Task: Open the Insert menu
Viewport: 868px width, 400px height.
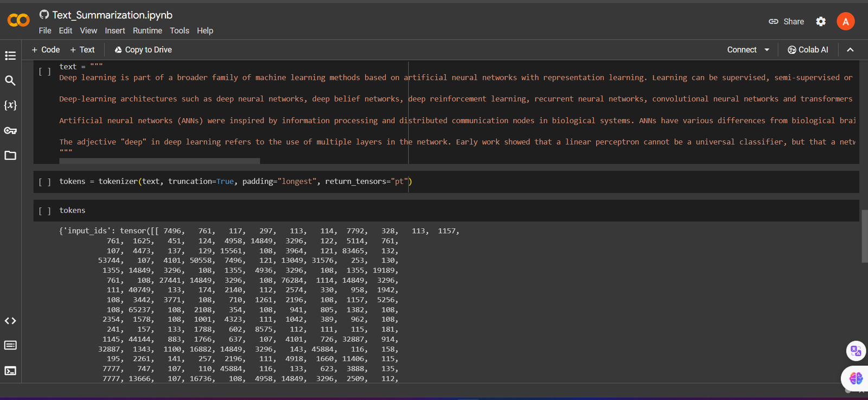Action: (x=115, y=30)
